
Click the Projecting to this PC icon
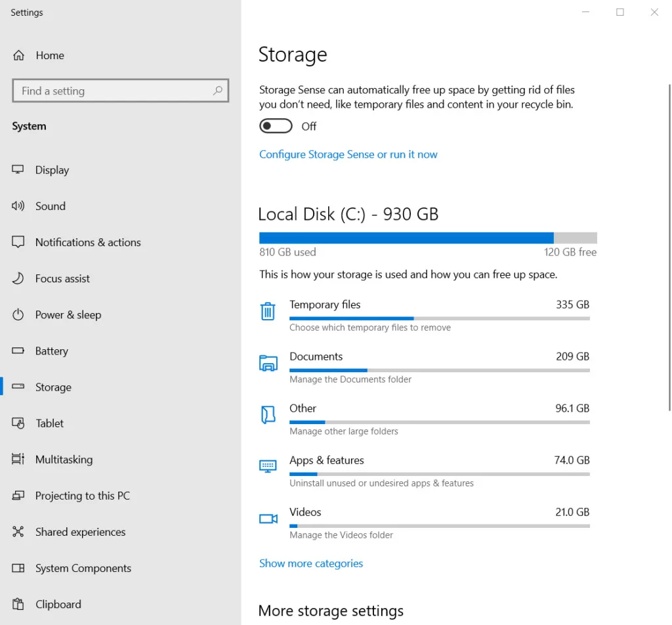point(18,496)
